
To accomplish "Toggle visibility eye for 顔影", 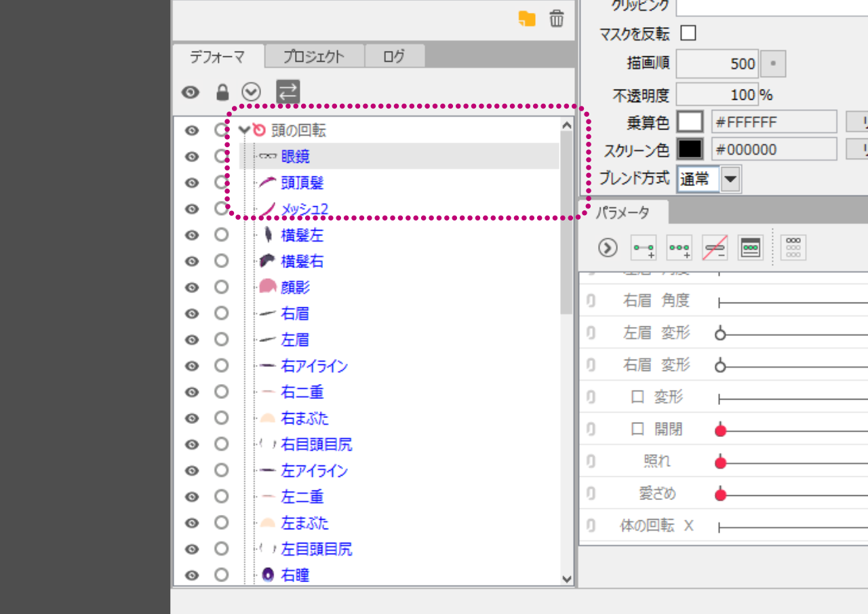I will pyautogui.click(x=192, y=287).
